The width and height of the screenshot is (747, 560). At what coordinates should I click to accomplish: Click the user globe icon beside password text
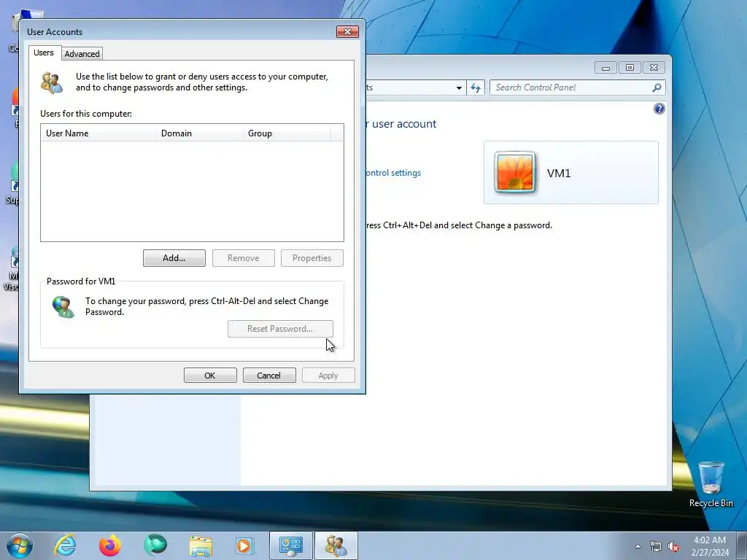click(63, 307)
